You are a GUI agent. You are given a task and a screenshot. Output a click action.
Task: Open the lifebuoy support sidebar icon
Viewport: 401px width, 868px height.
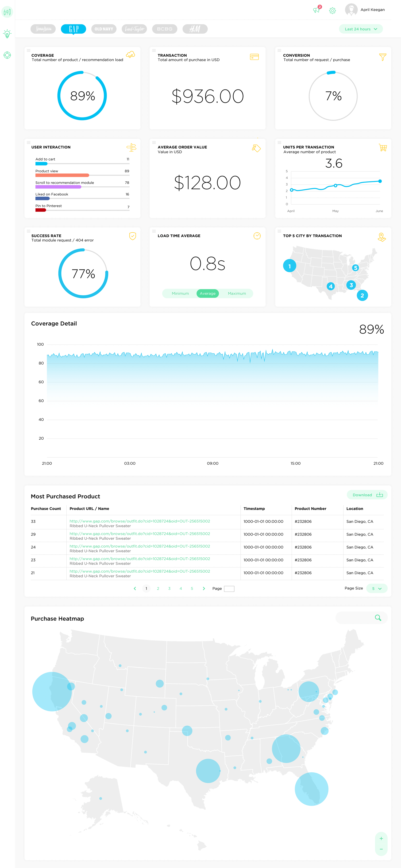7,55
